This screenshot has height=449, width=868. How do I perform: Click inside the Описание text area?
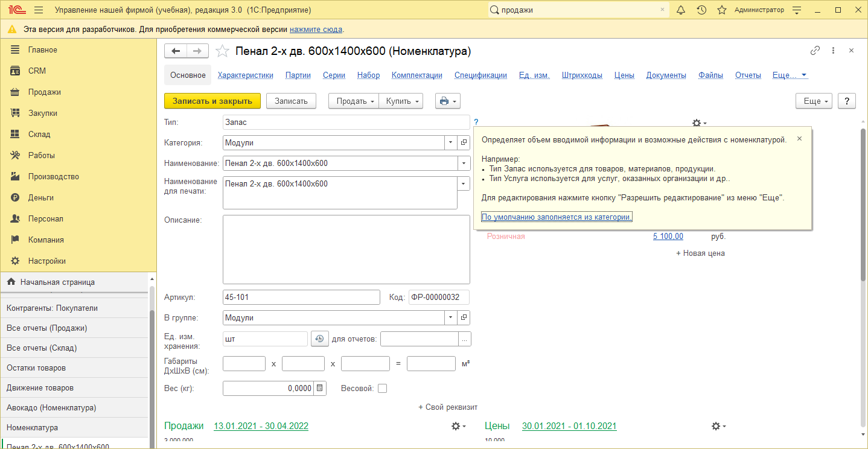pos(346,249)
